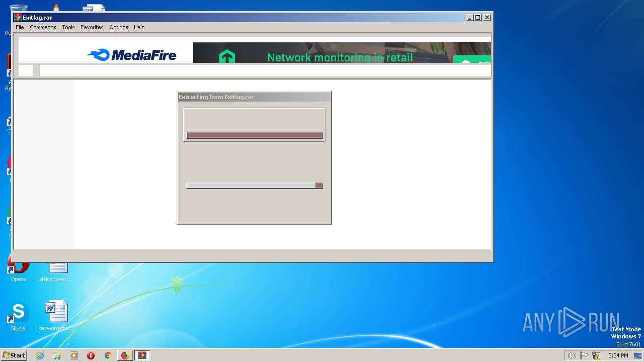
Task: Click the volume speaker tray icon
Action: click(572, 355)
